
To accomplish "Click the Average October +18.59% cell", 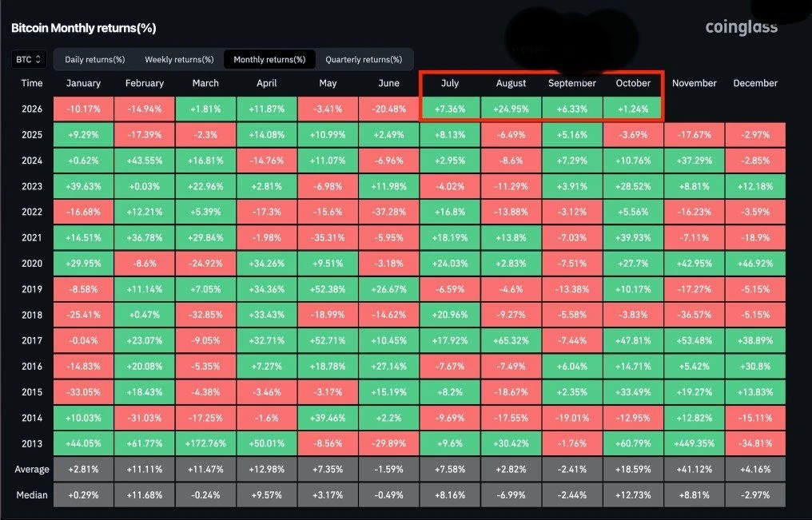I will pyautogui.click(x=633, y=470).
